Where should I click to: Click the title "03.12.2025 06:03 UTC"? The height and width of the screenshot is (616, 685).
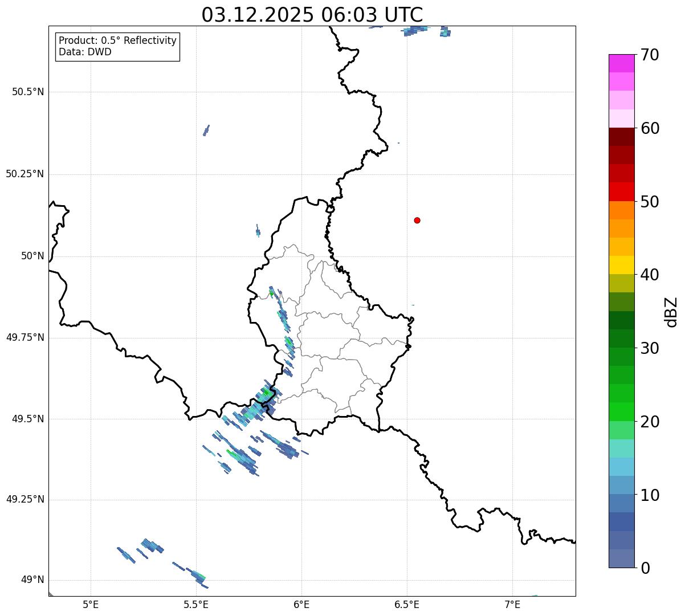(x=312, y=15)
